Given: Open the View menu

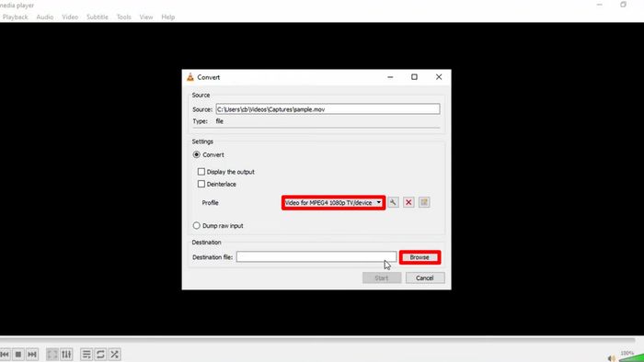Looking at the screenshot, I should (x=145, y=17).
